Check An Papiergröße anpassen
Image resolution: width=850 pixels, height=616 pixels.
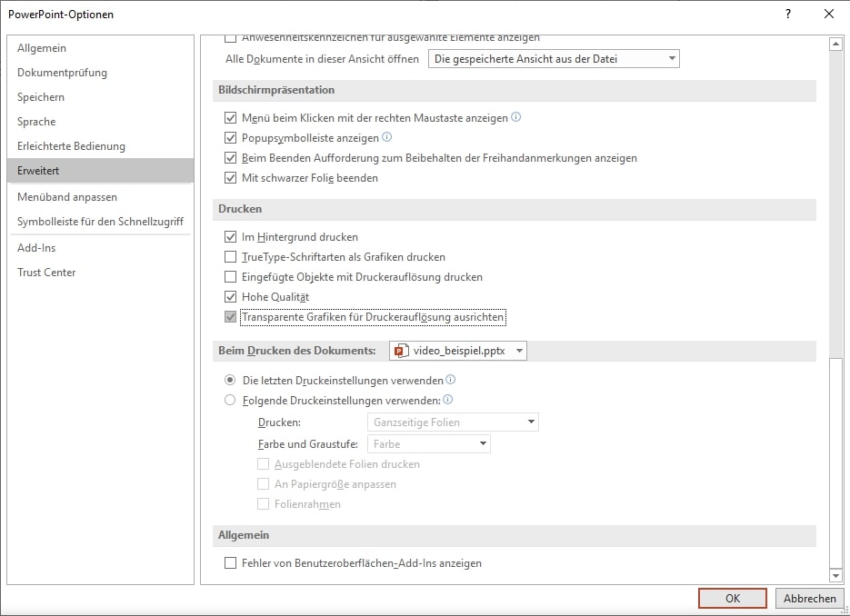263,484
